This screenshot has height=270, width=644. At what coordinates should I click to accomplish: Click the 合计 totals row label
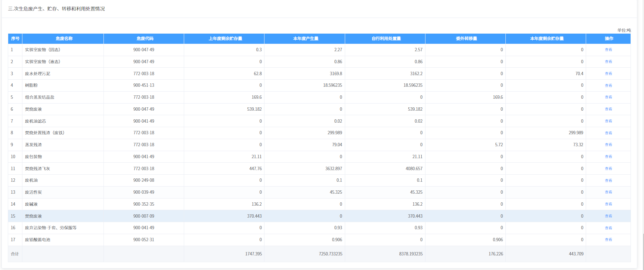[15, 254]
